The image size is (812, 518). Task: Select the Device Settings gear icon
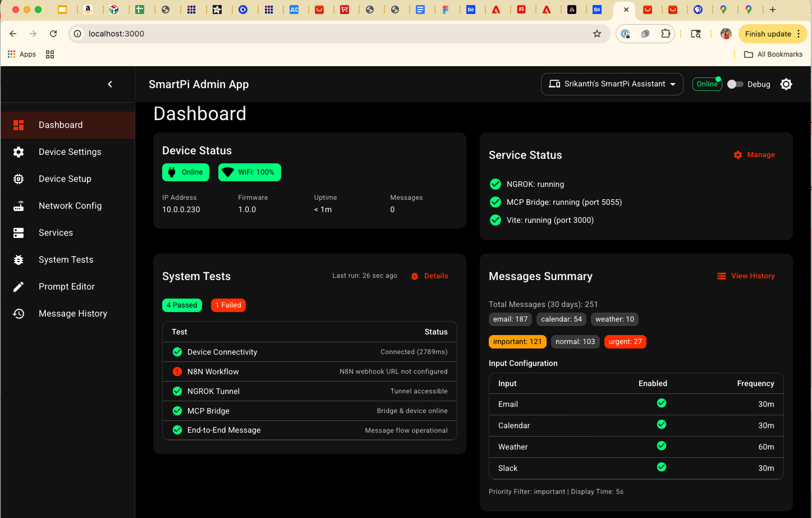click(x=19, y=152)
